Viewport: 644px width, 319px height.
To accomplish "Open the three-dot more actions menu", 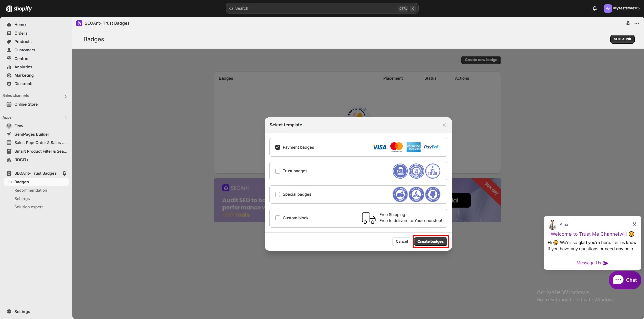I will pyautogui.click(x=636, y=23).
